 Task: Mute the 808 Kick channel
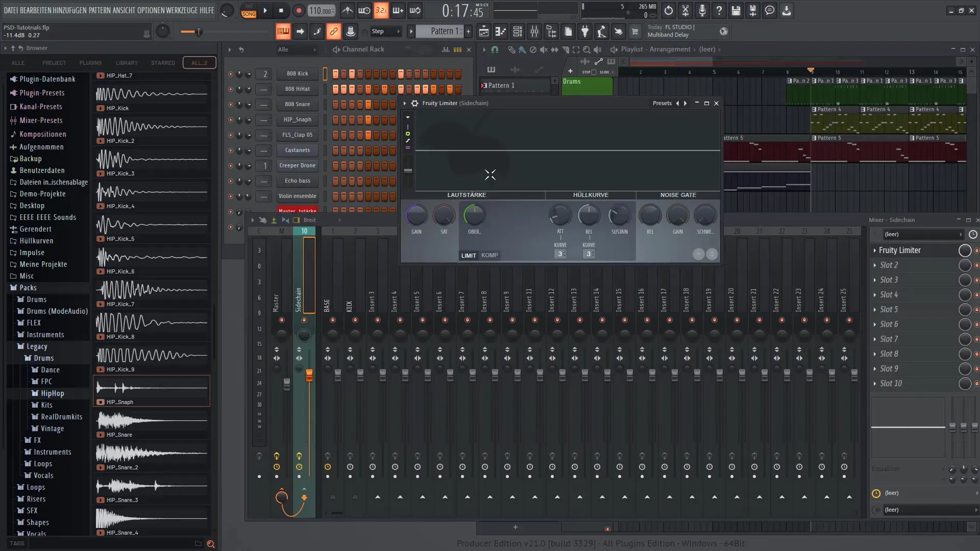(230, 74)
